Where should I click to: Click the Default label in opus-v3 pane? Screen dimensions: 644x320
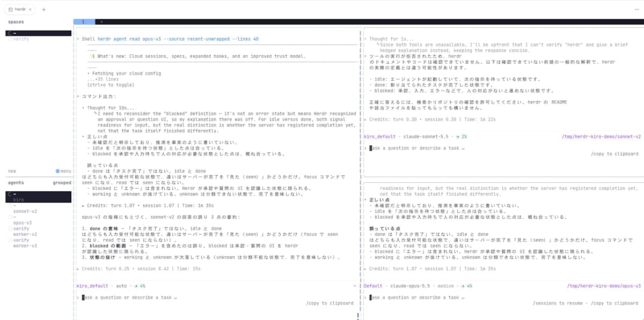tap(374, 286)
